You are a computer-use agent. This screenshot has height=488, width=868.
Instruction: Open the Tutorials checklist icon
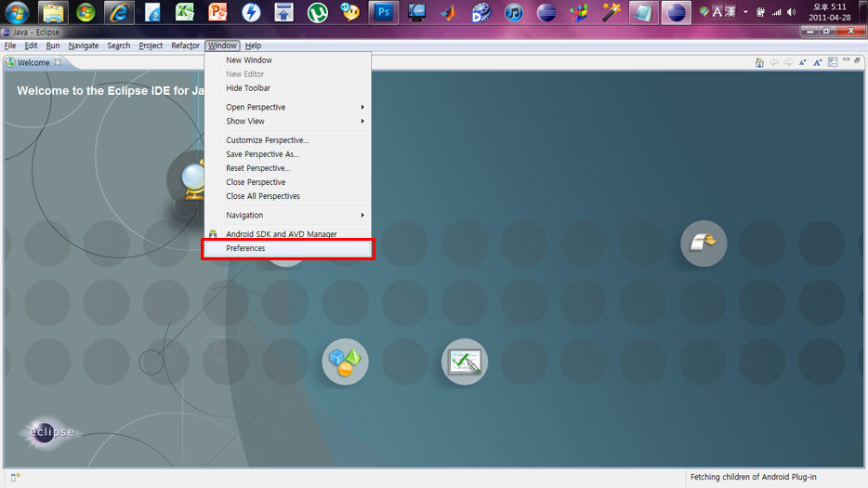[x=465, y=362]
